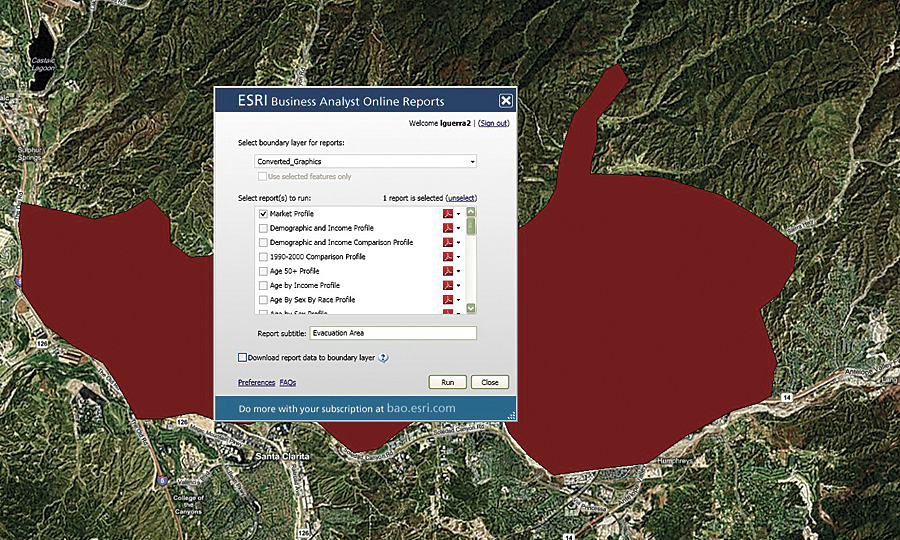
Task: Open the Preferences link
Action: 257,382
